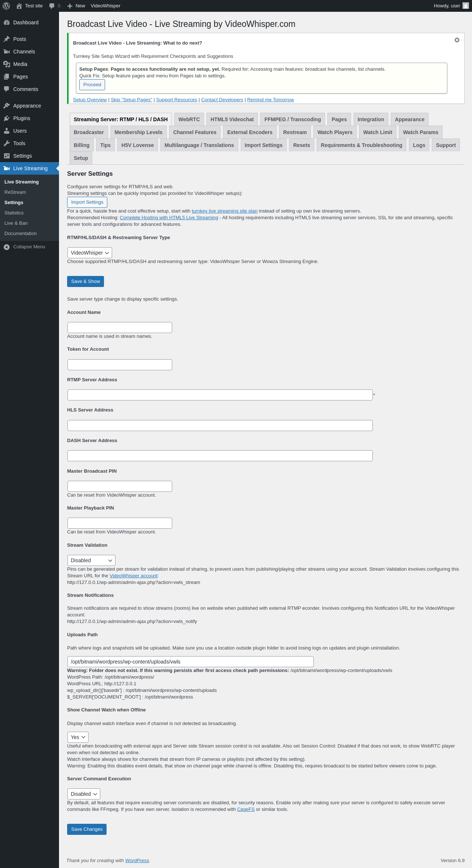Open the Server Command Execution dropdown
Image resolution: width=472 pixels, height=868 pixels.
84,794
